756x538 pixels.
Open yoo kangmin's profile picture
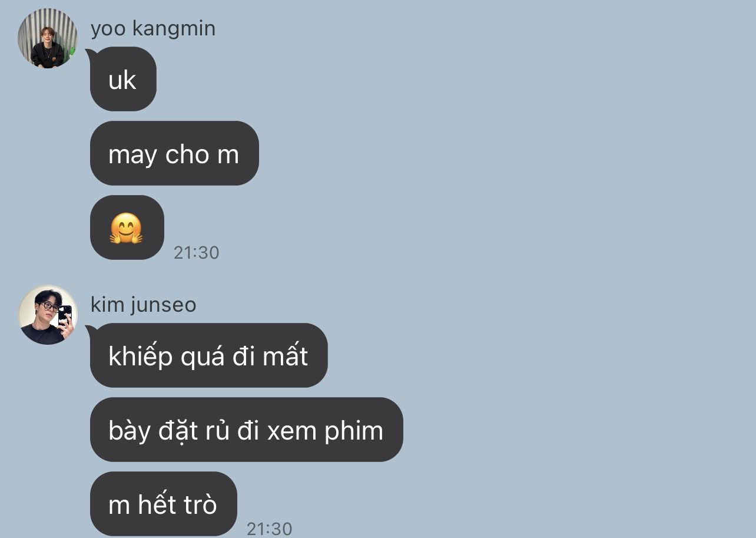[48, 38]
